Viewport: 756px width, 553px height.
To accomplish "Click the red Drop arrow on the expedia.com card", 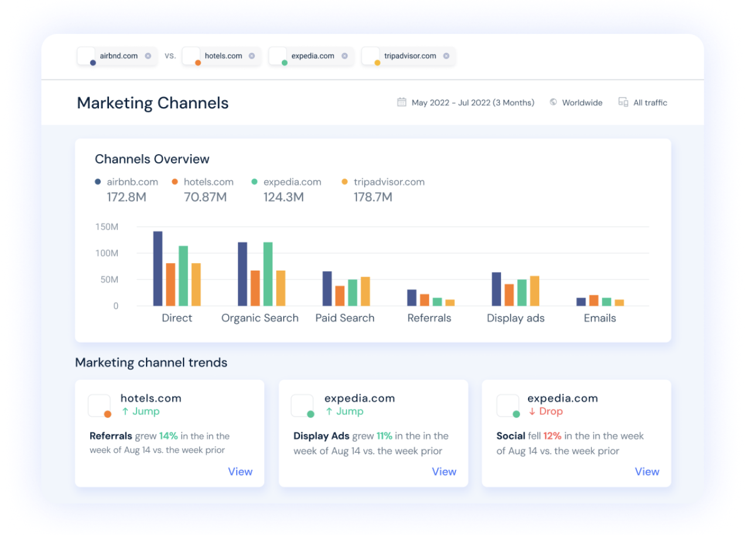I will [532, 411].
